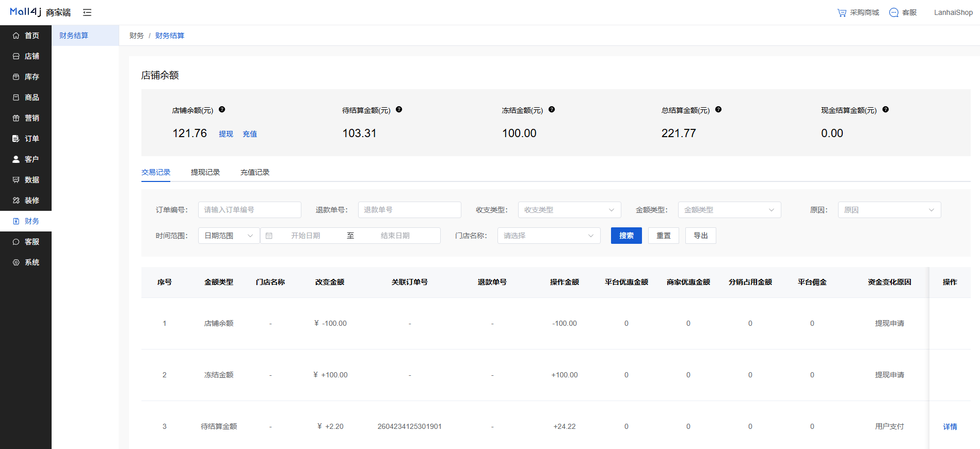Switch to the 充值记录 tab
This screenshot has height=449, width=980.
click(255, 172)
